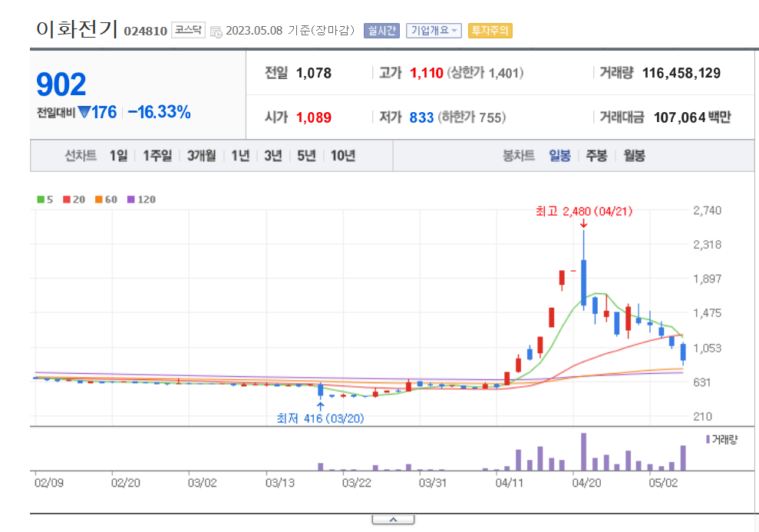Click the stock code 024810
The image size is (759, 532).
tap(145, 31)
